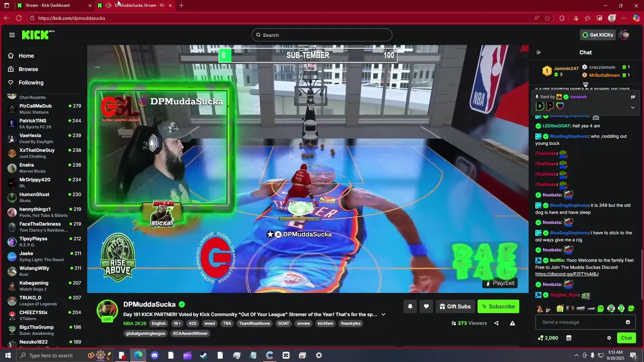This screenshot has height=362, width=644.
Task: Click the NBA 2K26 category link
Action: [x=134, y=323]
